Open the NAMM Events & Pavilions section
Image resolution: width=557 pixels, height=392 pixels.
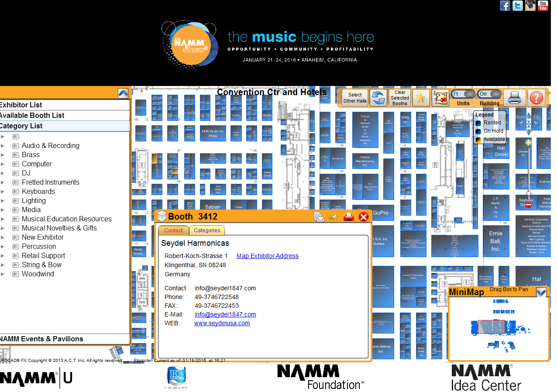65,339
